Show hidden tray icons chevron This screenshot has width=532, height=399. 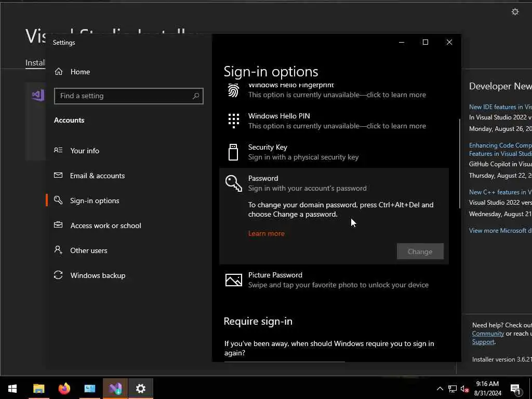tap(440, 389)
